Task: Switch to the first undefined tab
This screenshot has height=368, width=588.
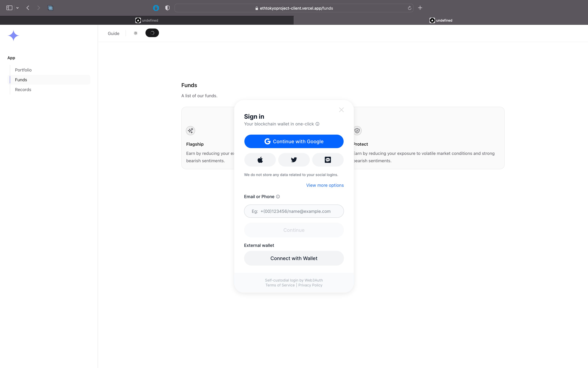Action: click(147, 20)
